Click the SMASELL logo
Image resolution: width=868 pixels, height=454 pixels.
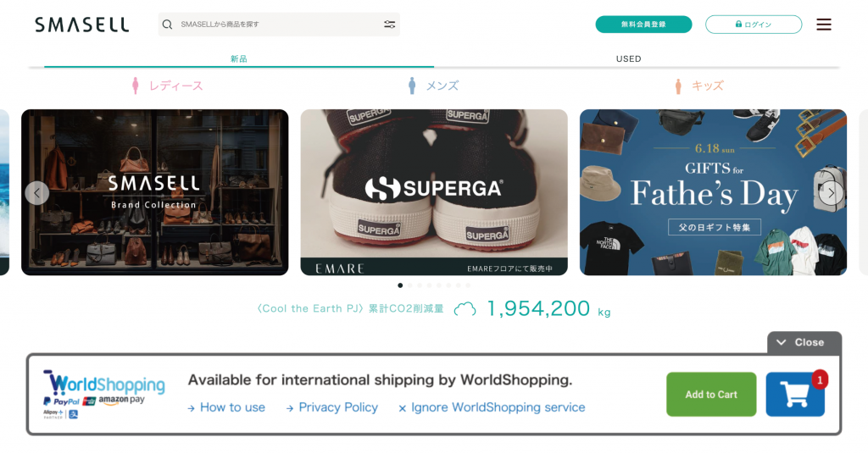[82, 25]
